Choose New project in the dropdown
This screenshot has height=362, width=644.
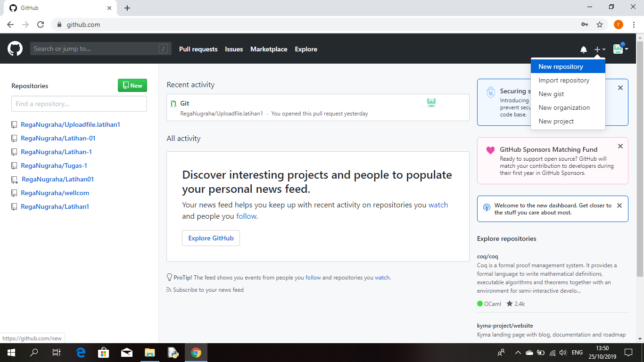point(568,121)
